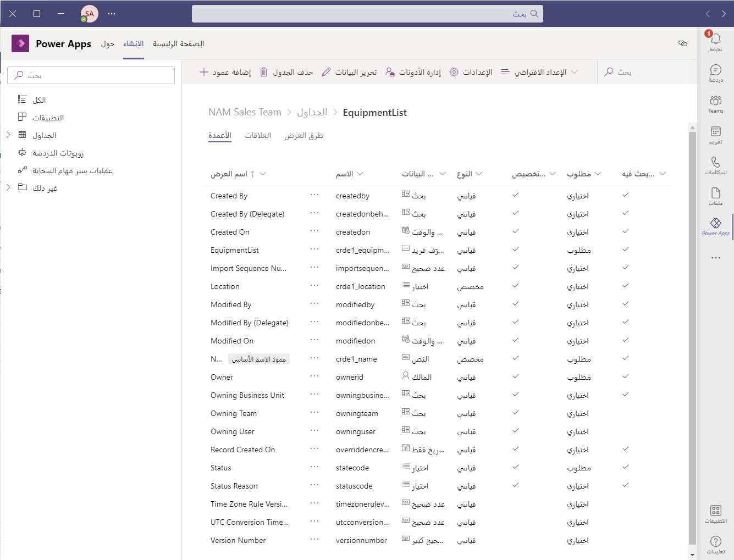
Task: Click the left pane بحث search field
Action: click(x=91, y=75)
